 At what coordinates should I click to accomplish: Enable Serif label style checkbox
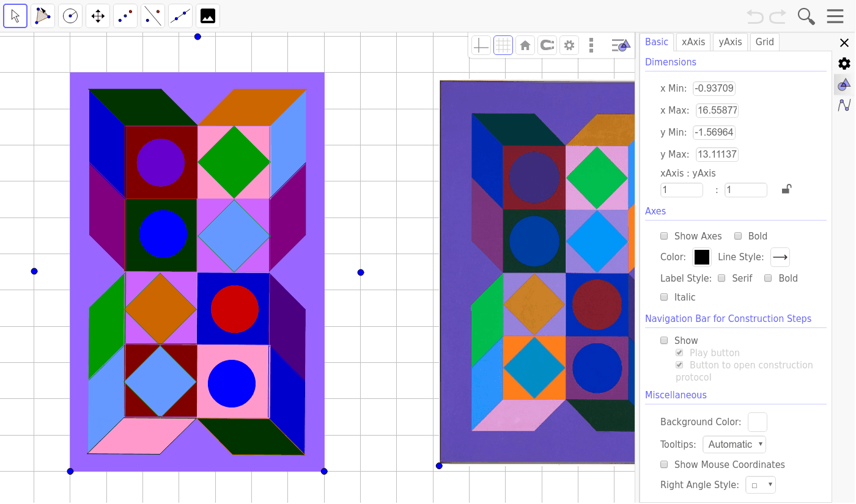pos(721,278)
